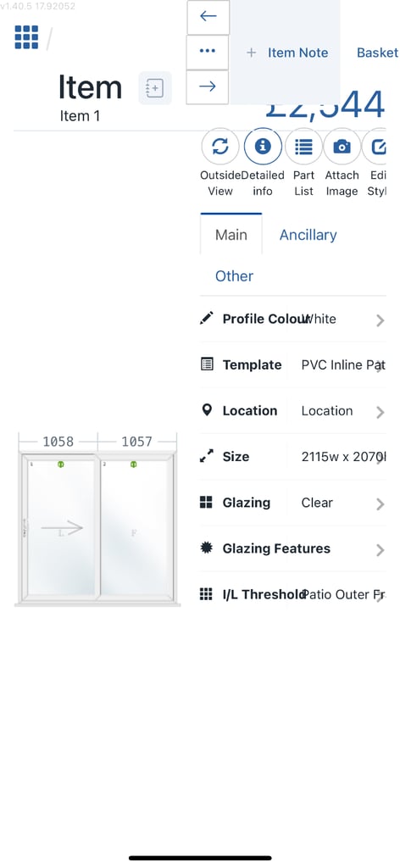
Task: Tap the patio door drawing preview
Action: 97,520
